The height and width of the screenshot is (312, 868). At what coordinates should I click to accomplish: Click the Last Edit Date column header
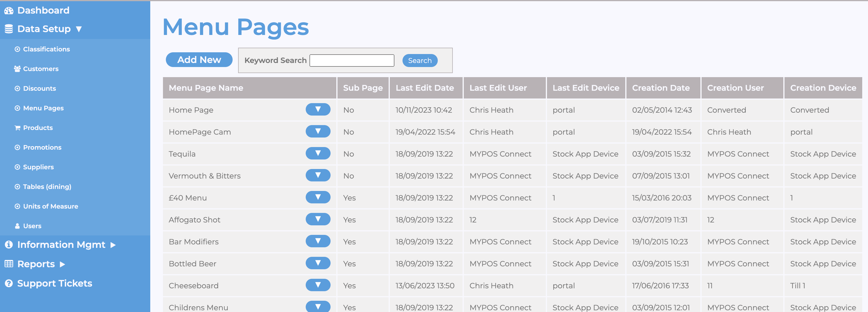click(426, 88)
